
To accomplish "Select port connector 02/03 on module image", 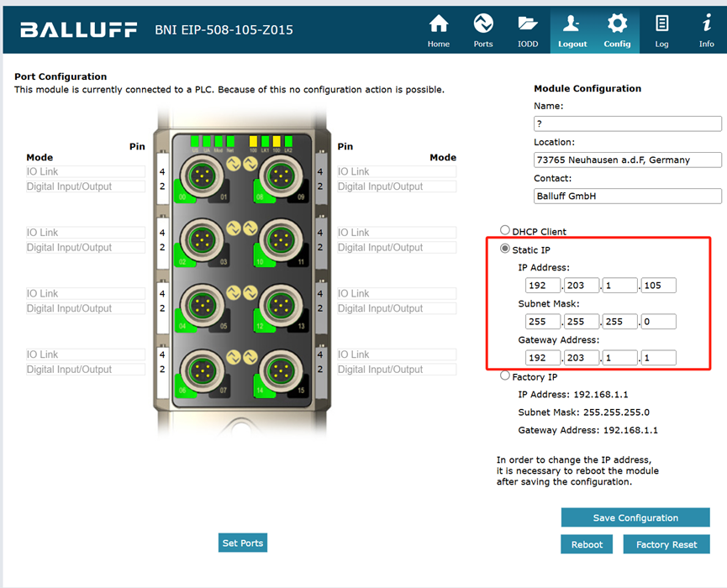I will click(202, 240).
